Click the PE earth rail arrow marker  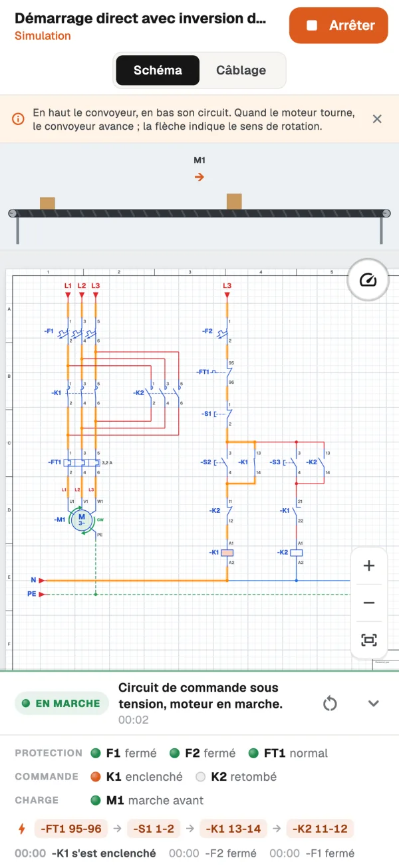pos(41,594)
